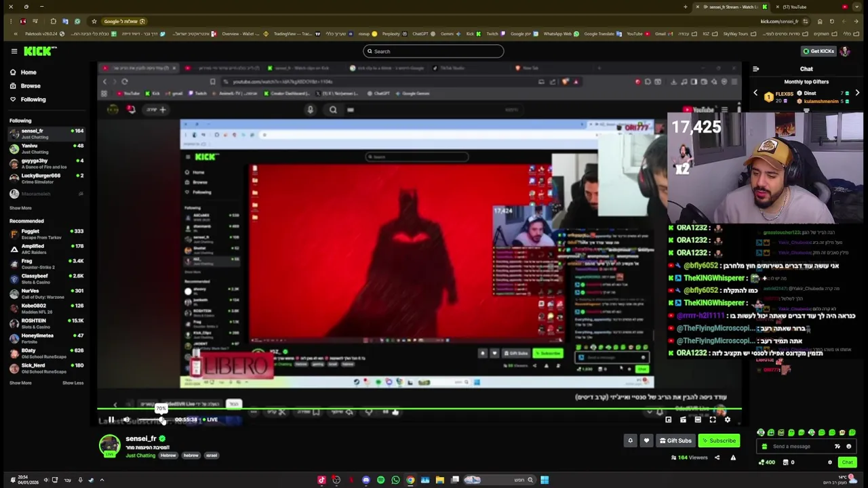Open the followed channel Yanivu
The height and width of the screenshot is (488, 868).
(x=46, y=148)
